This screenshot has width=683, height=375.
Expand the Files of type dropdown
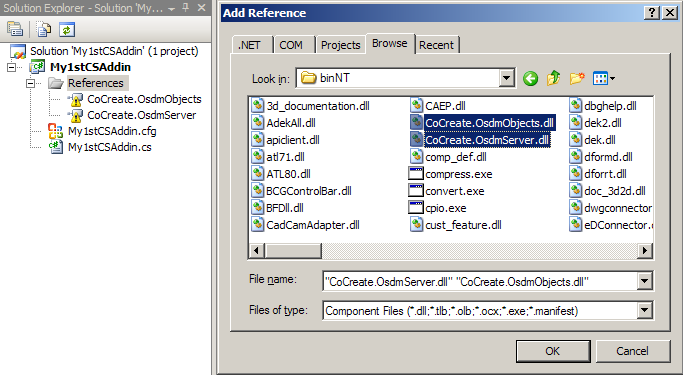[644, 311]
